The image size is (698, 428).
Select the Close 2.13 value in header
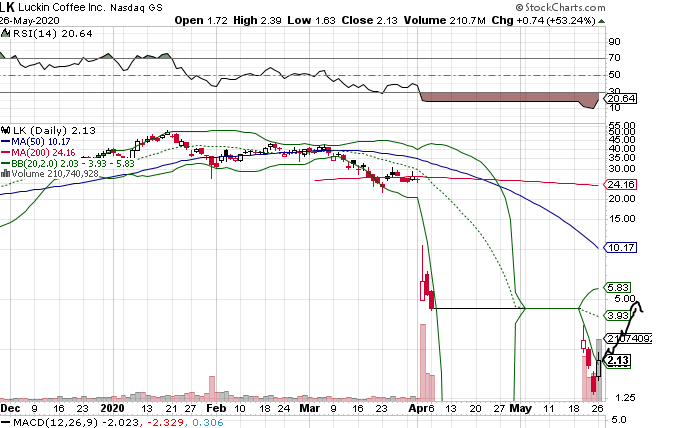pos(369,20)
